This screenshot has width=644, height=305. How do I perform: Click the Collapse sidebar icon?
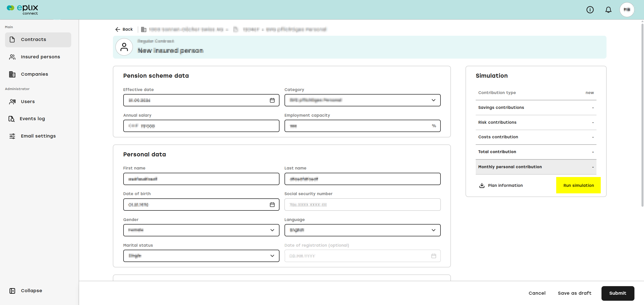point(12,291)
